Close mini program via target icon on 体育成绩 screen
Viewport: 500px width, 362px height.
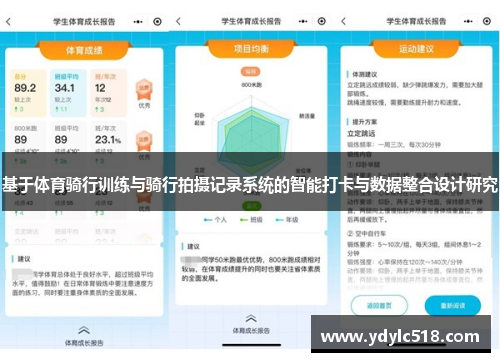[157, 22]
